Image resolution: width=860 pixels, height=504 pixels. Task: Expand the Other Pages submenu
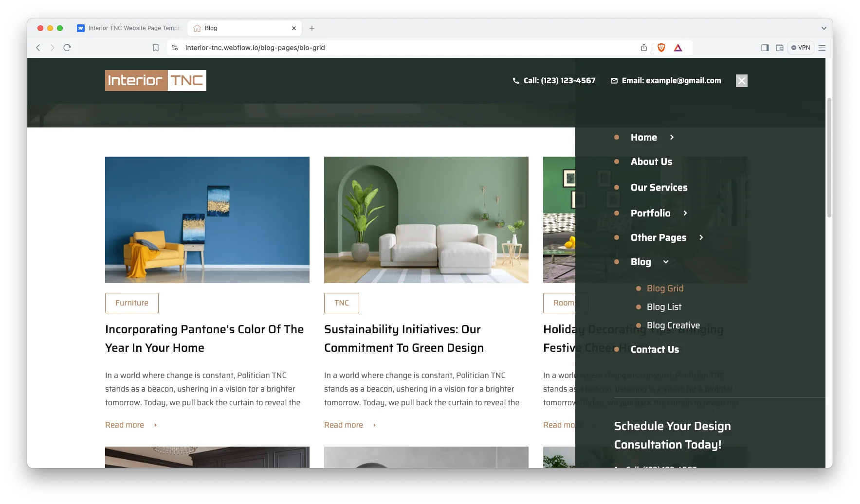(701, 237)
